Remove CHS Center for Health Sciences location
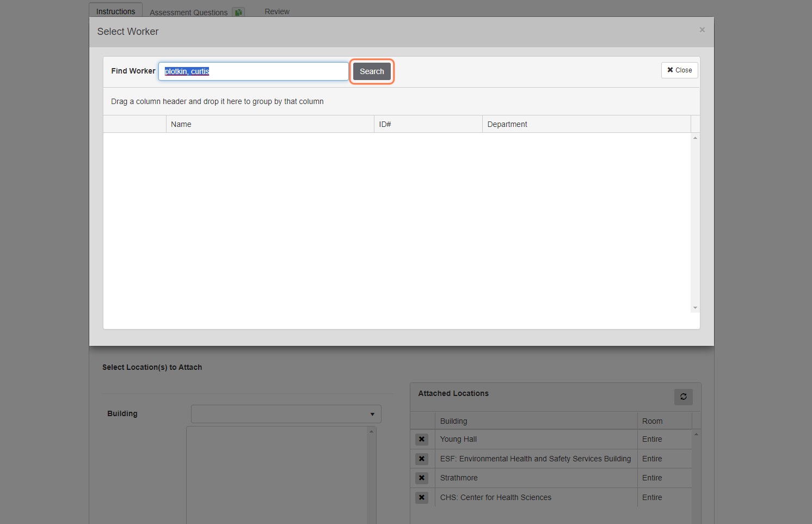 (x=422, y=497)
